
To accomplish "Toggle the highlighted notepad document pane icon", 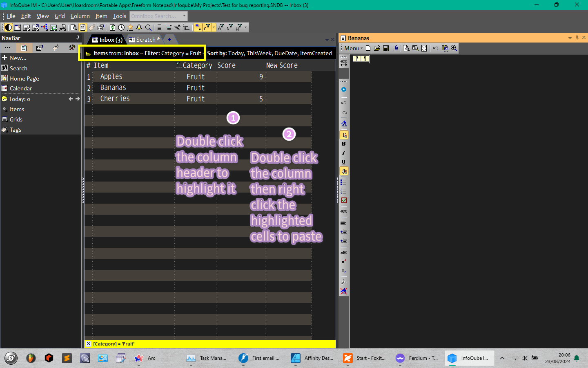I will (x=82, y=27).
